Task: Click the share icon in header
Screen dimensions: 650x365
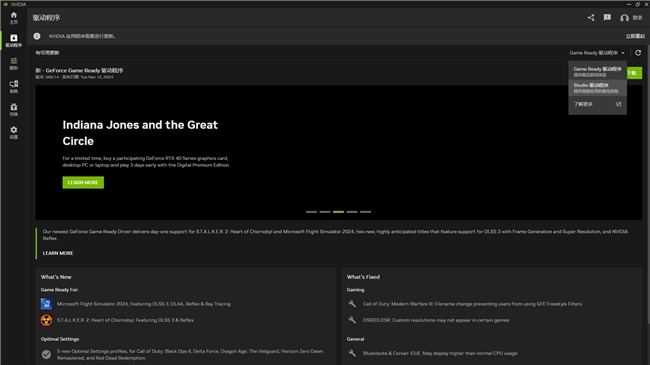Action: pos(591,17)
